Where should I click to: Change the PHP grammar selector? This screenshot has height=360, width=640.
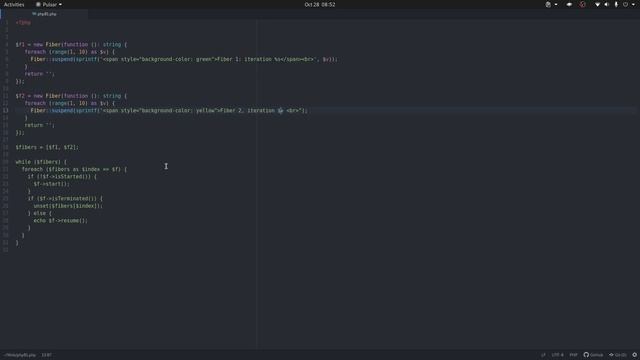pyautogui.click(x=573, y=355)
